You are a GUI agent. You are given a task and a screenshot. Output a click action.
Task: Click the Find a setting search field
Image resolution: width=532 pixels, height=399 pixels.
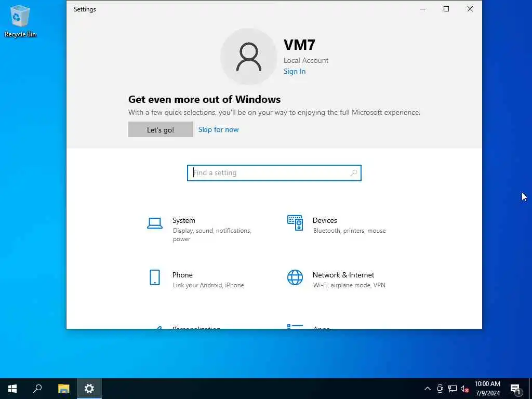274,173
